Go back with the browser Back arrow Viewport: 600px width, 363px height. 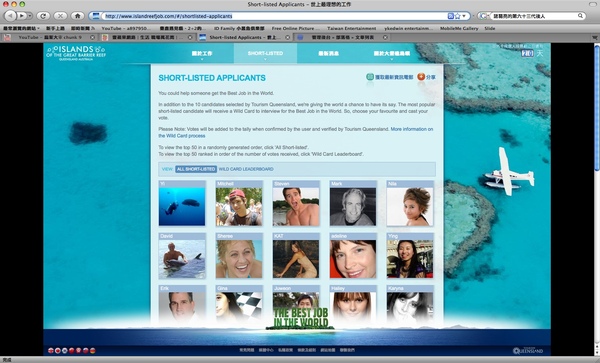tap(10, 16)
